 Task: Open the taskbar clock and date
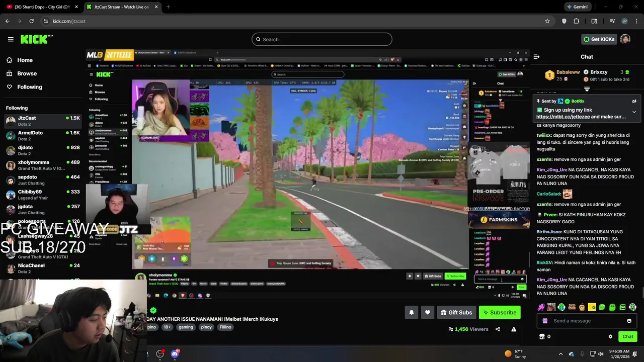coord(619,354)
